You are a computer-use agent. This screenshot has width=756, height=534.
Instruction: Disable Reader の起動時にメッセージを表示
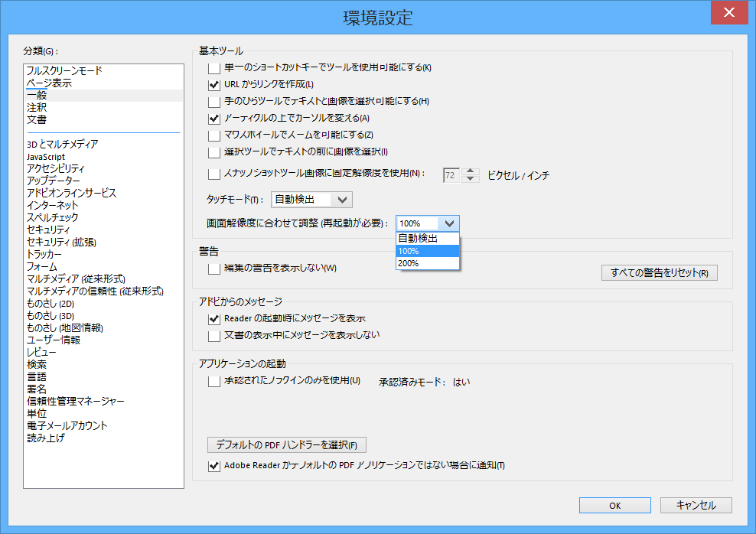pyautogui.click(x=213, y=317)
